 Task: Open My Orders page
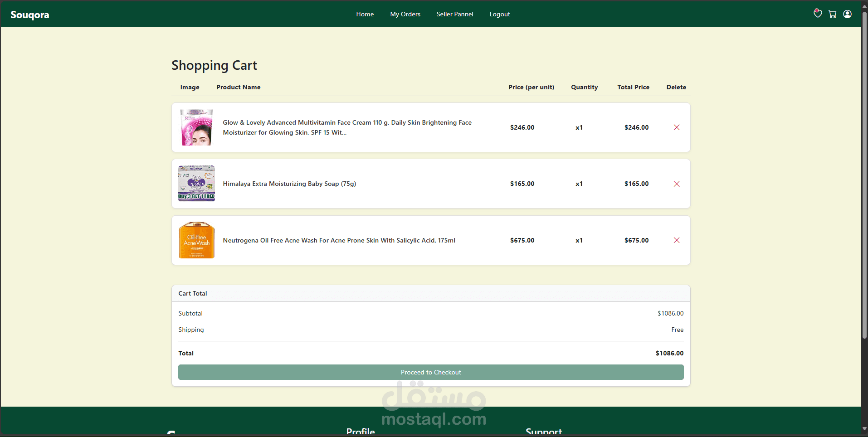(405, 14)
